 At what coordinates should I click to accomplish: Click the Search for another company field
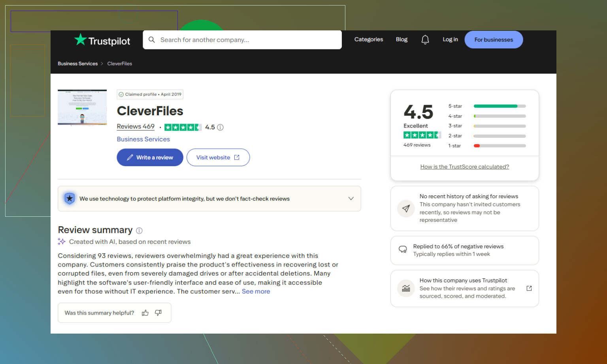(242, 39)
